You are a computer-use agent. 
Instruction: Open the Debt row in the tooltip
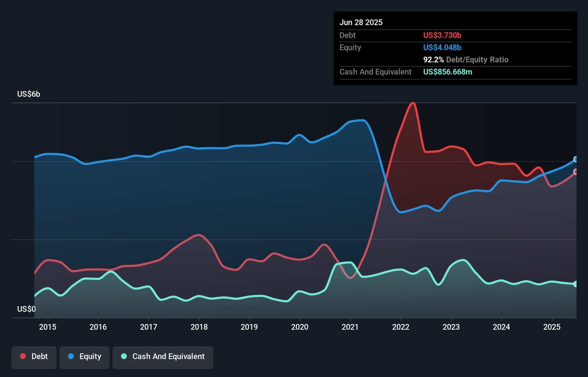click(347, 35)
